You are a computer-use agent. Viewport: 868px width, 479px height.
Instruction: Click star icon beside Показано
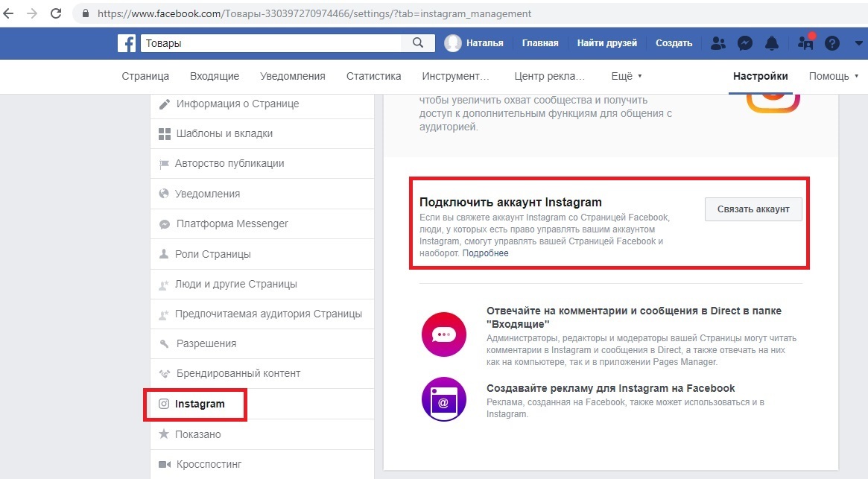pyautogui.click(x=164, y=434)
